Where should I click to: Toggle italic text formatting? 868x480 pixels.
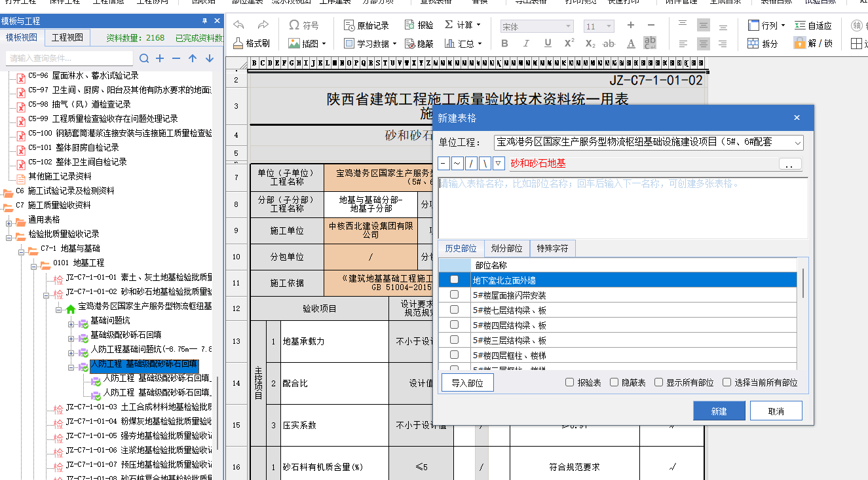(x=525, y=43)
